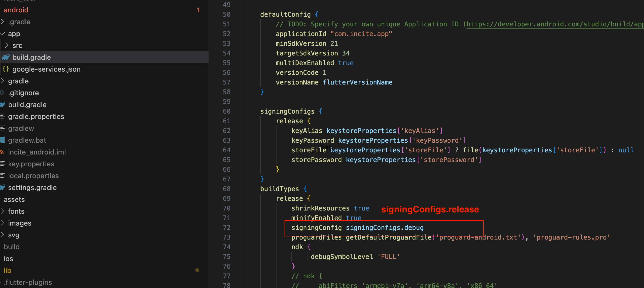Click the Gradle icon next to settings.gradle

coord(3,188)
